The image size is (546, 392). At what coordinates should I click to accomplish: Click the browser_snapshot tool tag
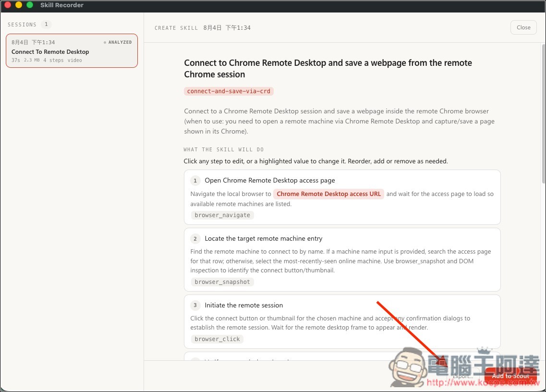[222, 282]
